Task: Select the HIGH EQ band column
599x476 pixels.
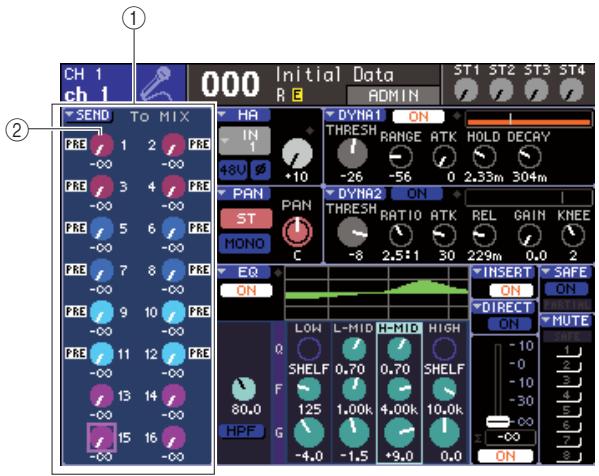Action: (445, 392)
